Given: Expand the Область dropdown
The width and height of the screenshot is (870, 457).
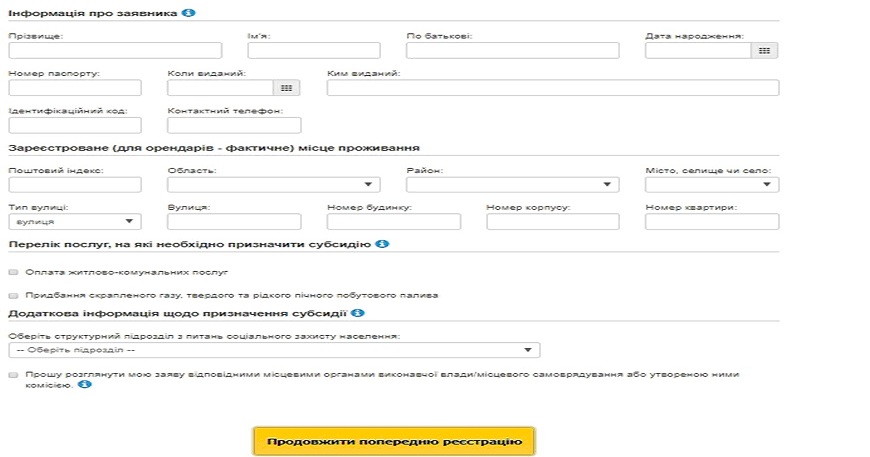Looking at the screenshot, I should point(274,185).
